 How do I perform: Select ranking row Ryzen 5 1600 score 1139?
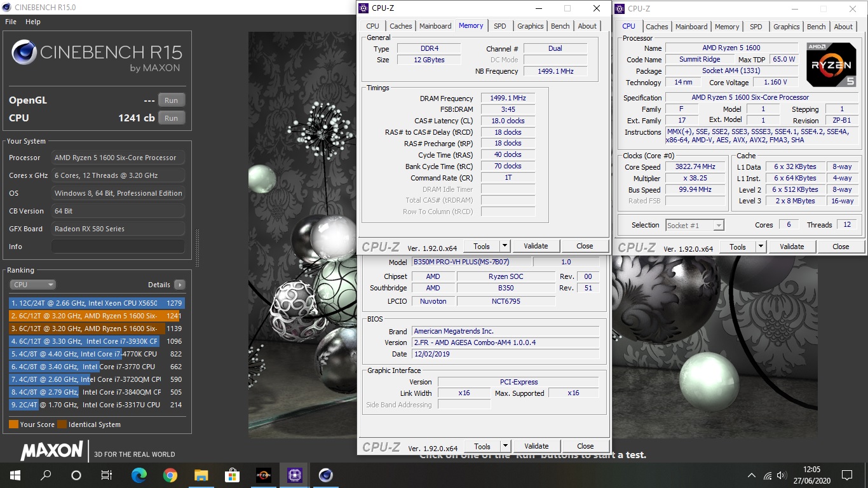(x=97, y=329)
